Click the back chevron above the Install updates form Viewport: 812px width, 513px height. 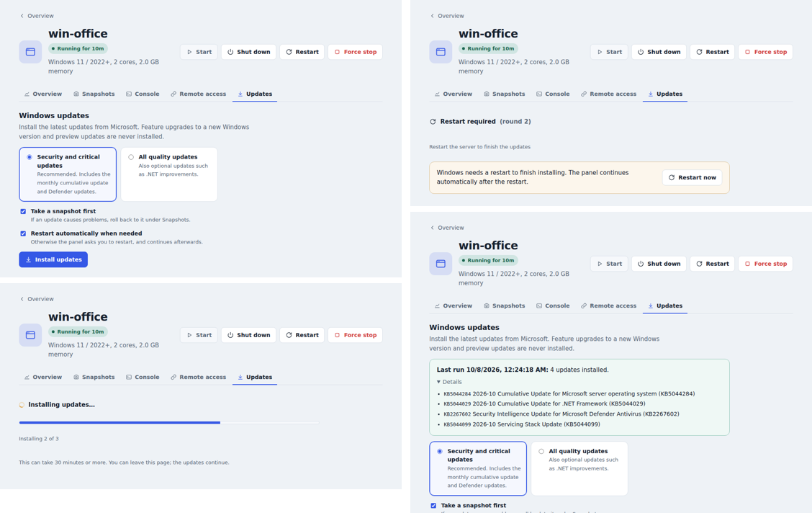(22, 16)
